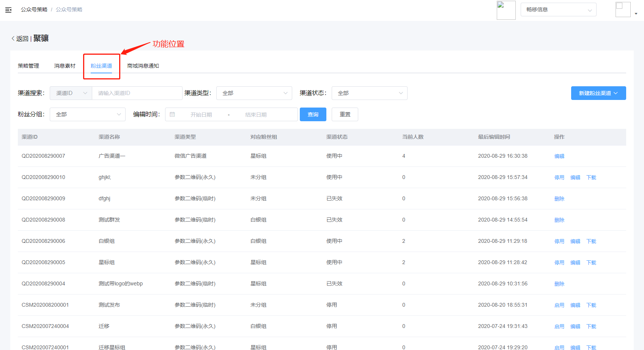
Task: Click the user avatar at top right
Action: tap(623, 10)
